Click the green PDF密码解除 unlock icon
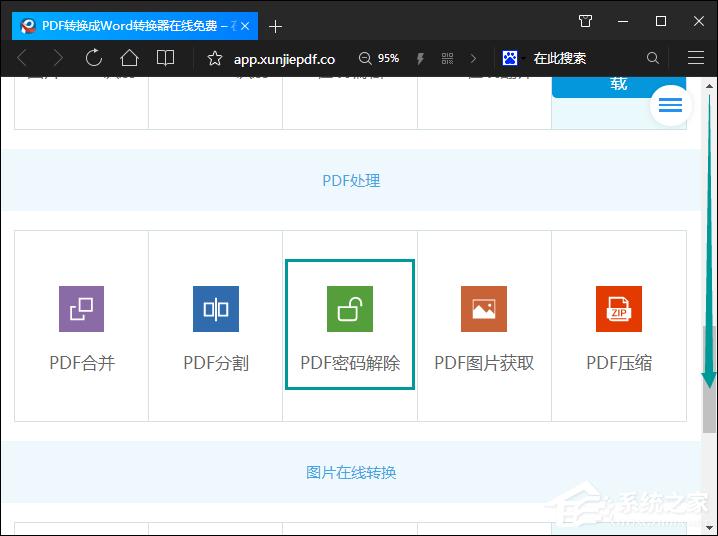The height and width of the screenshot is (536, 718). (350, 309)
